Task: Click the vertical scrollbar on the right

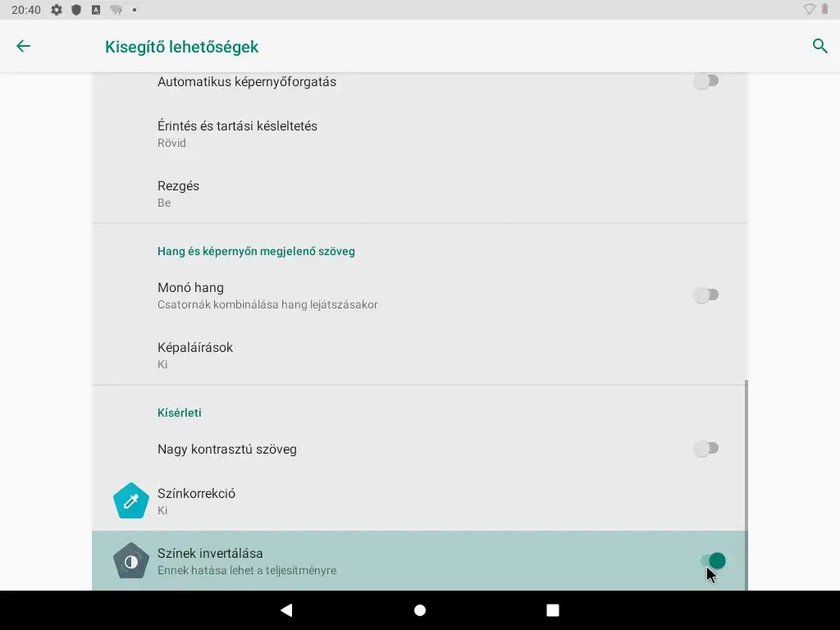Action: [746, 486]
